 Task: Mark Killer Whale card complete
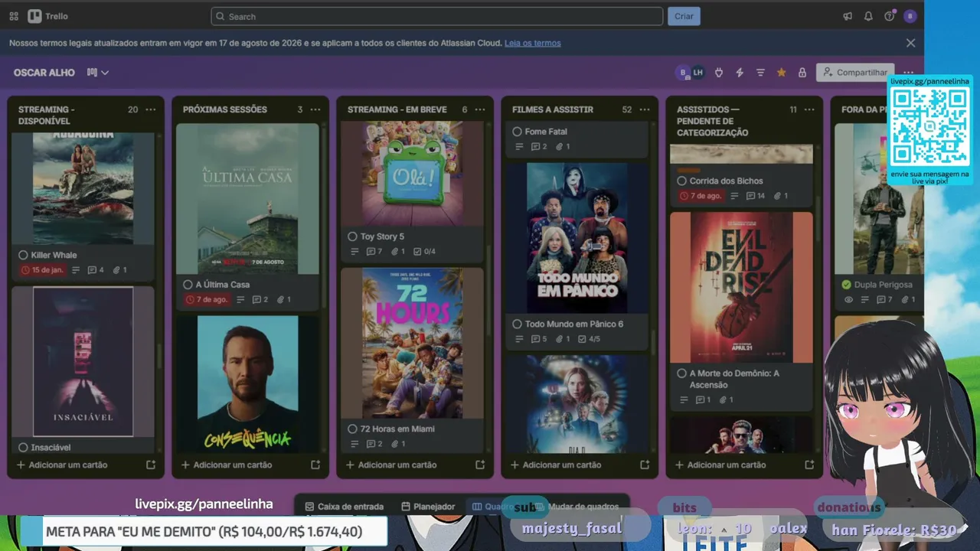point(23,255)
